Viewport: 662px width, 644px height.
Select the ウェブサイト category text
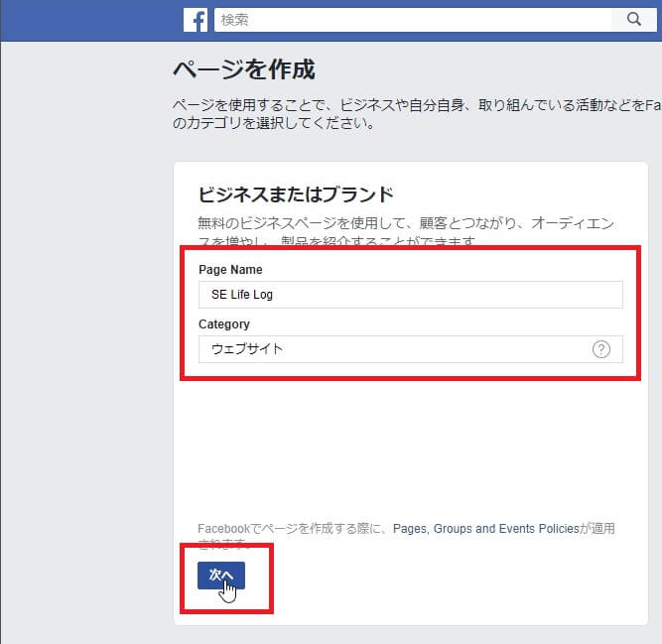tap(246, 349)
